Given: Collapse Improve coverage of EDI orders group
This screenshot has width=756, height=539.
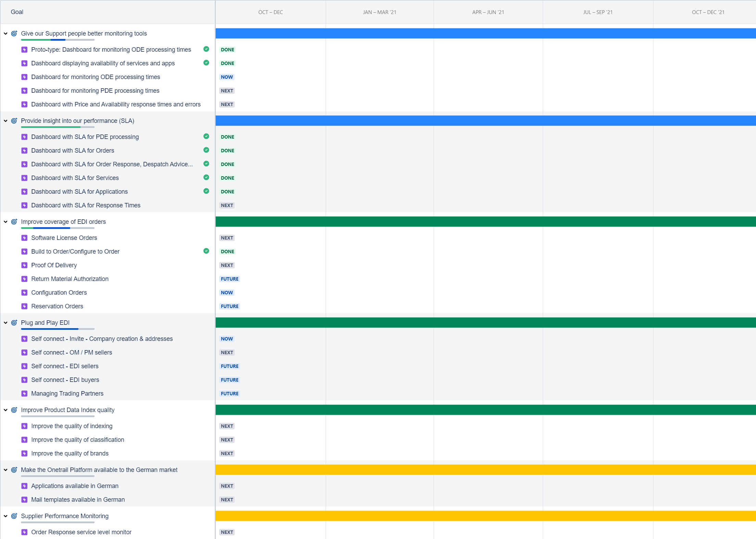Looking at the screenshot, I should 5,222.
